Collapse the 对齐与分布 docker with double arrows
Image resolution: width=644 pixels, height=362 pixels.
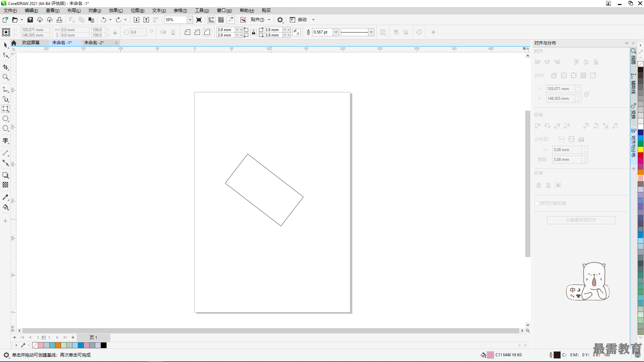tap(627, 43)
